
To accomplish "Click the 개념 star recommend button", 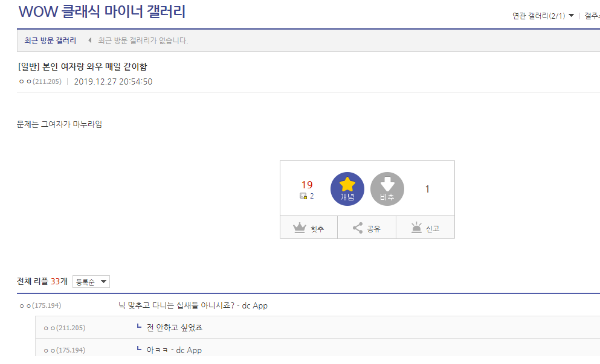I will [x=347, y=189].
